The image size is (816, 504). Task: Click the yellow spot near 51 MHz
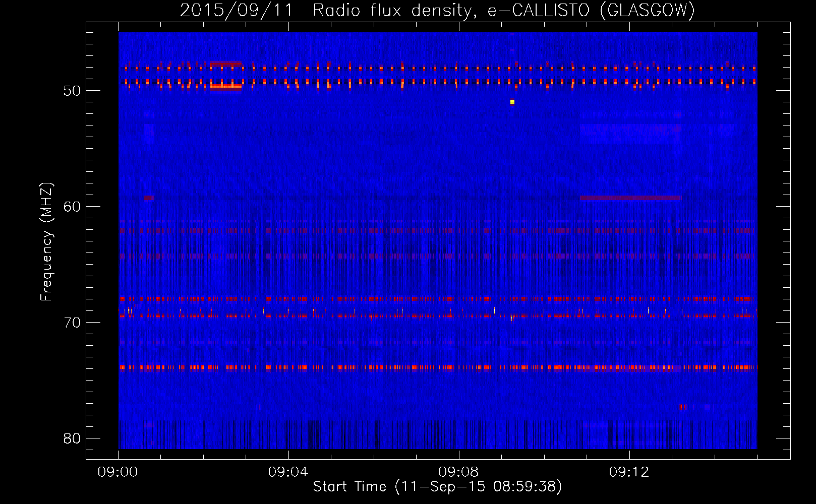pos(512,102)
